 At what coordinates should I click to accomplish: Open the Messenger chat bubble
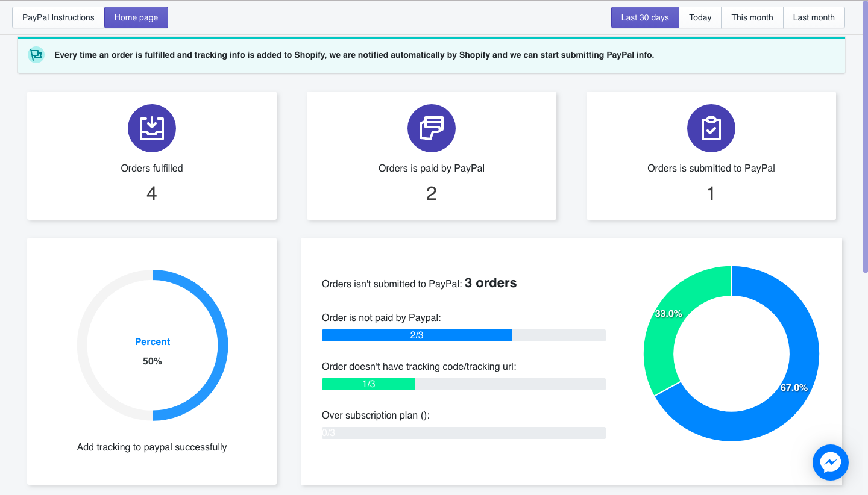[830, 462]
